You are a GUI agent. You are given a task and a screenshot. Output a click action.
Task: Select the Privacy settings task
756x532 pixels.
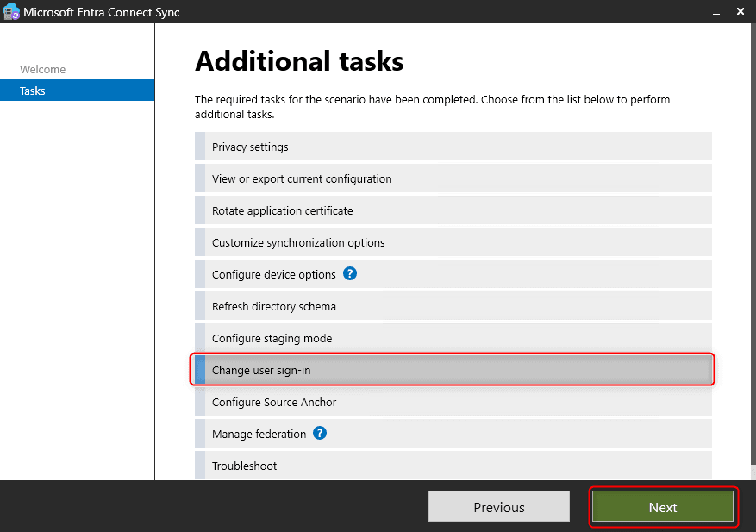pos(250,147)
